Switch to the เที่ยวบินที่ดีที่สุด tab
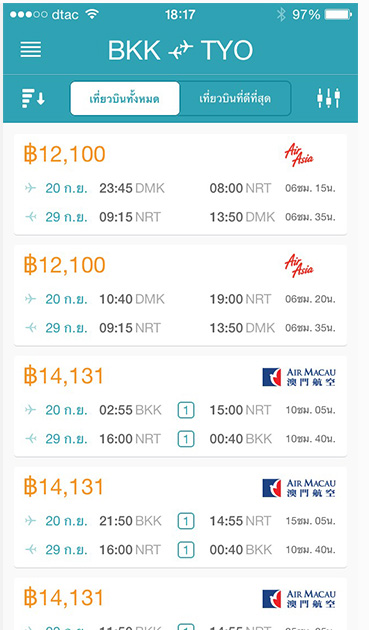 tap(235, 98)
